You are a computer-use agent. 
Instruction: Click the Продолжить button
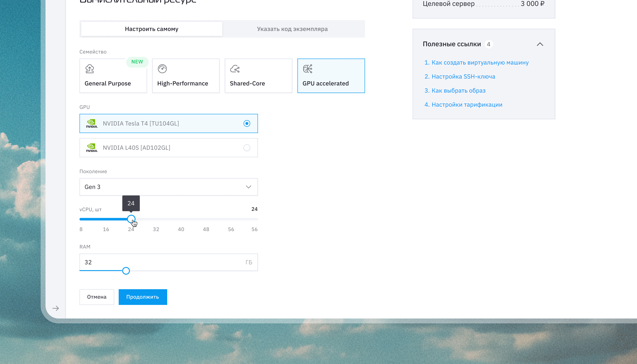[143, 297]
